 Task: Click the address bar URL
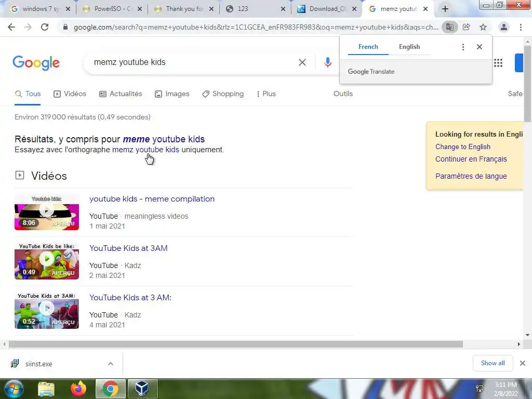(x=256, y=27)
